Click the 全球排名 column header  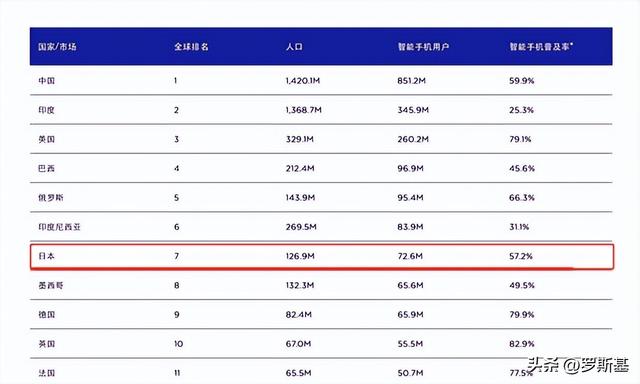coord(191,47)
